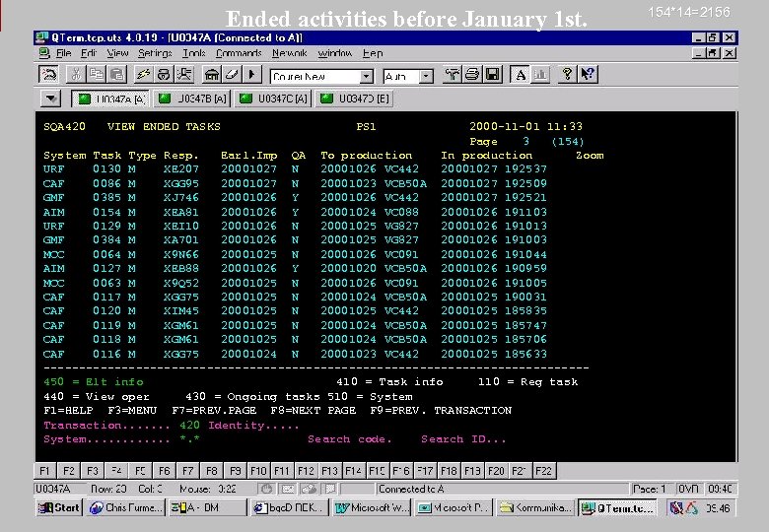Click the lightning bolt quick connect icon
Viewport: 769px width, 532px height.
[143, 75]
